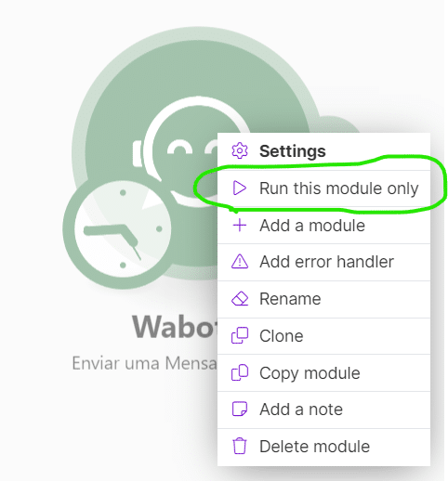
Task: Open the module clock schedule icon
Action: tap(123, 228)
